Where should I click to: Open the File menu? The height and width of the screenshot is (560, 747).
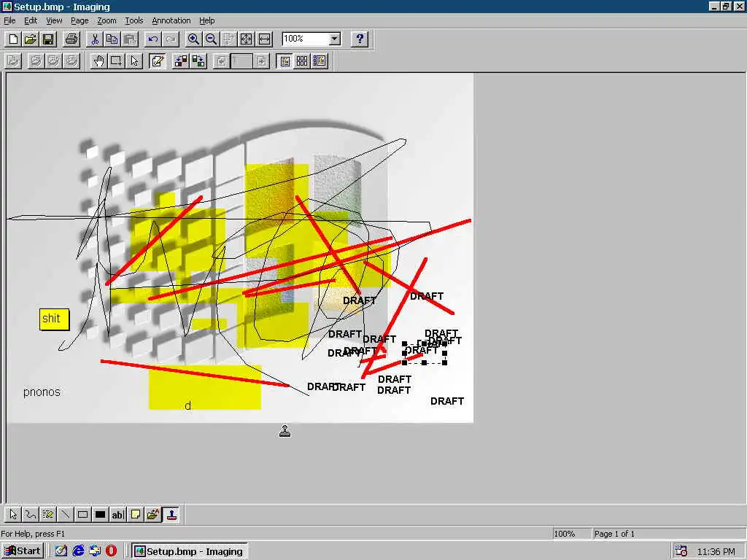(x=9, y=20)
